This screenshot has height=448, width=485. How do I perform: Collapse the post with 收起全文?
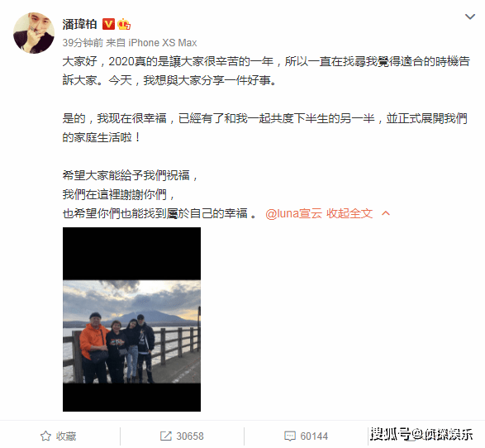[349, 213]
